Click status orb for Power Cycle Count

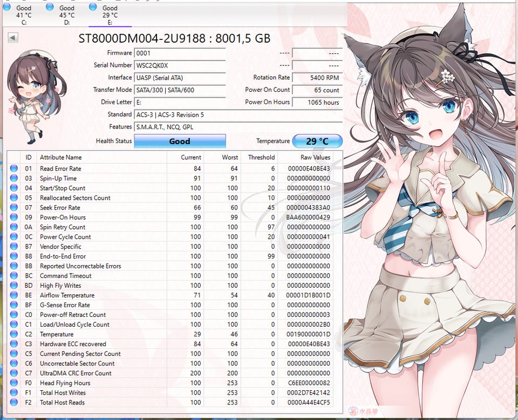click(14, 236)
